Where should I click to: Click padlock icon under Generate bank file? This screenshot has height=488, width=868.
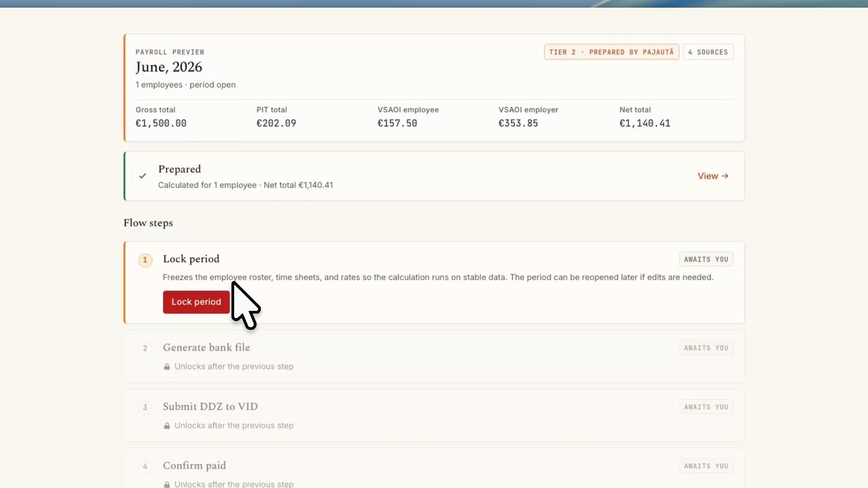(167, 366)
